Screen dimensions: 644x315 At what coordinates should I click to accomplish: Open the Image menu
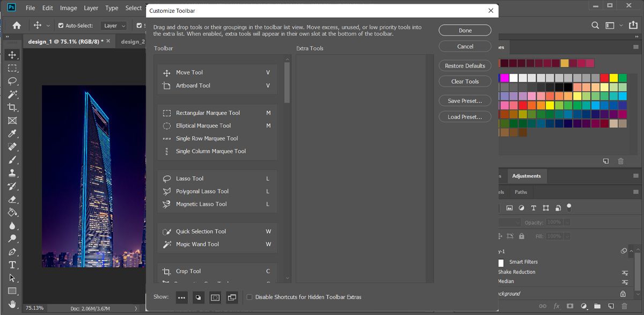pos(68,8)
